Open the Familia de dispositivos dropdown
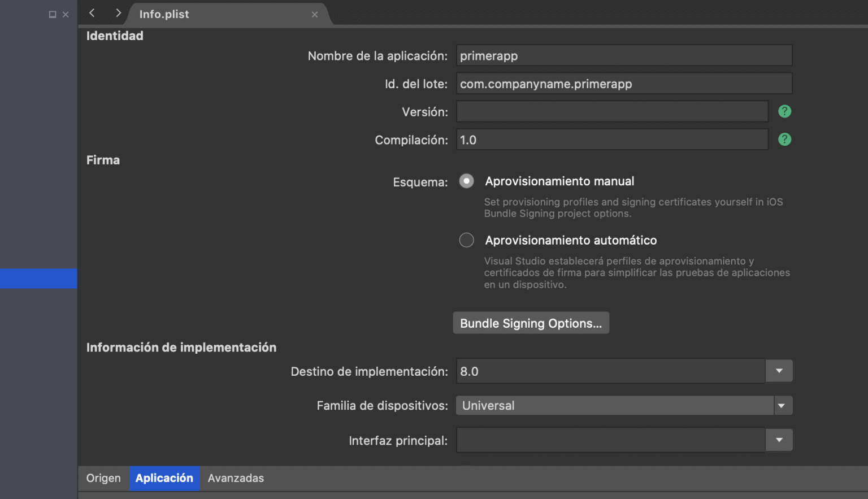868x499 pixels. pos(782,405)
